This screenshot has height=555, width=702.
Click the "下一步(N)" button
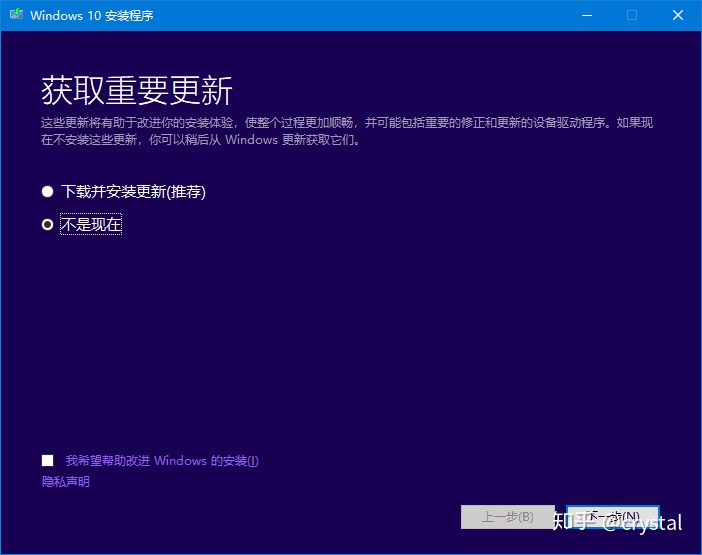coord(612,517)
